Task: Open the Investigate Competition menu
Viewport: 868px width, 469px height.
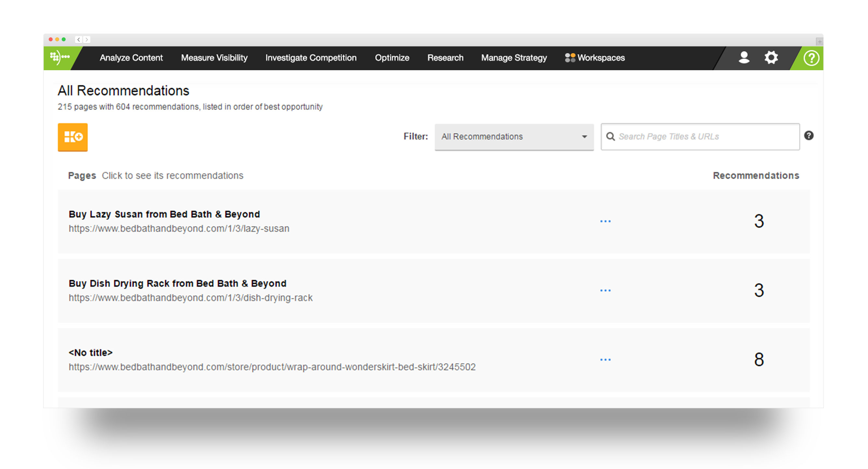Action: click(311, 58)
